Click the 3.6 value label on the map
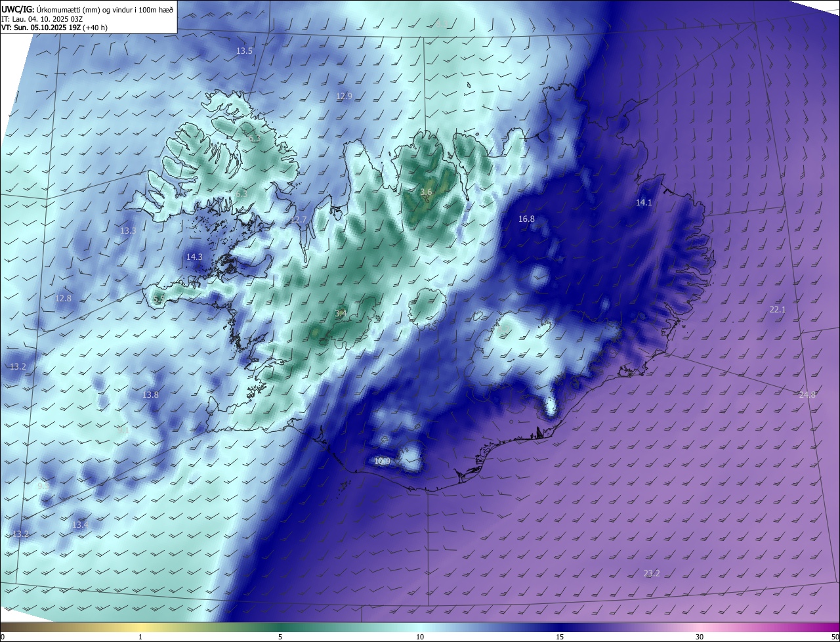 (x=426, y=192)
